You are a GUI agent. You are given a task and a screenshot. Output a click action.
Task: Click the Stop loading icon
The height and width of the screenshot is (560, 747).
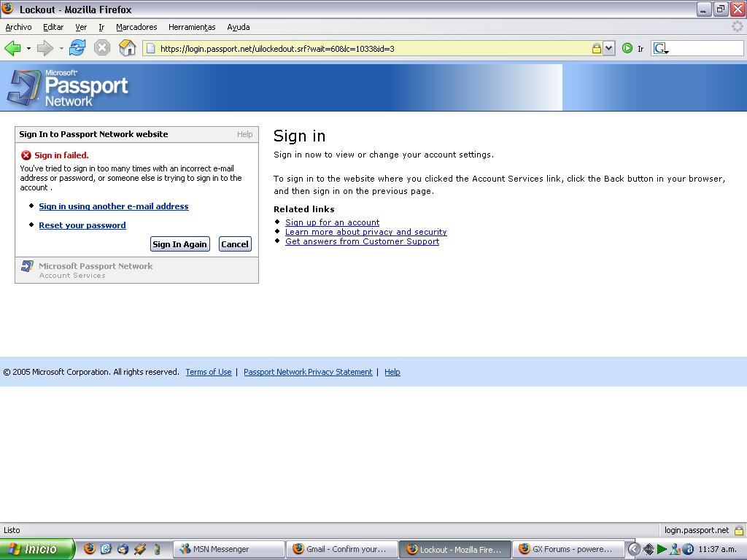point(102,48)
